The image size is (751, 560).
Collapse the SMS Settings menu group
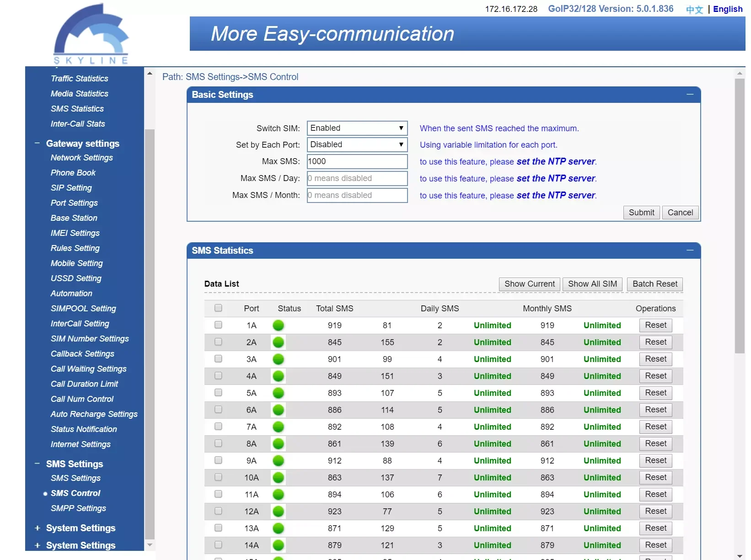coord(38,464)
